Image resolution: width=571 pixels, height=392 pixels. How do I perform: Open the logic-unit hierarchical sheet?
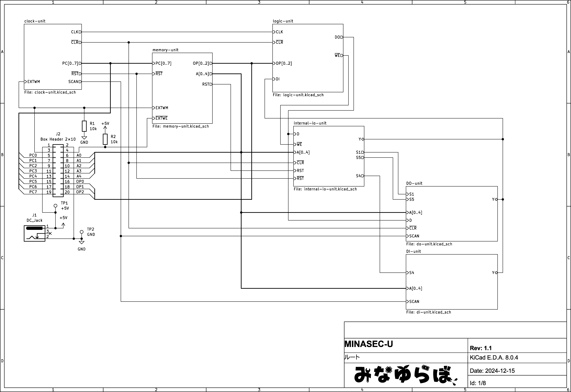pos(308,58)
